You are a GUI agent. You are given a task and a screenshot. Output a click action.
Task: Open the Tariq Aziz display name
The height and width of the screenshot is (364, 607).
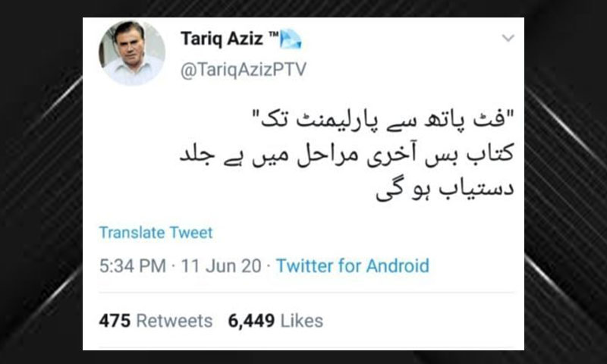(x=222, y=38)
